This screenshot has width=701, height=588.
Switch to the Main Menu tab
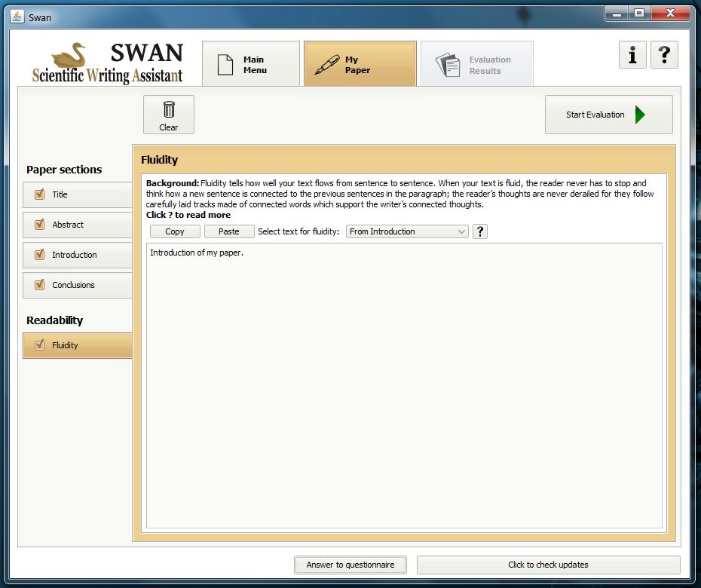251,63
